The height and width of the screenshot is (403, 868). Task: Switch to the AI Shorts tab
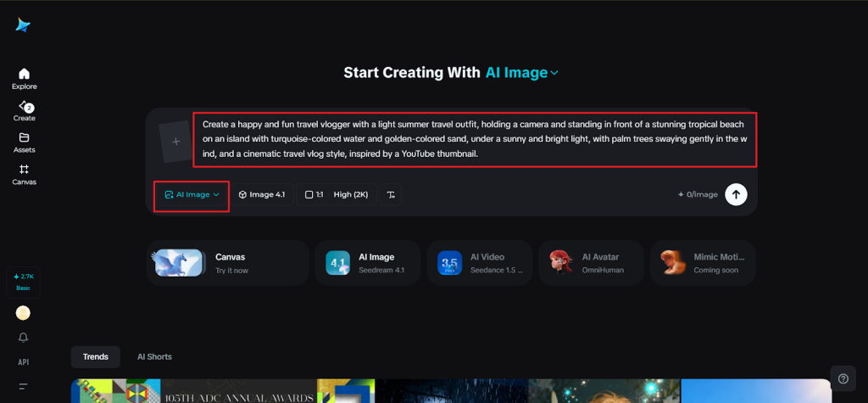pos(154,356)
